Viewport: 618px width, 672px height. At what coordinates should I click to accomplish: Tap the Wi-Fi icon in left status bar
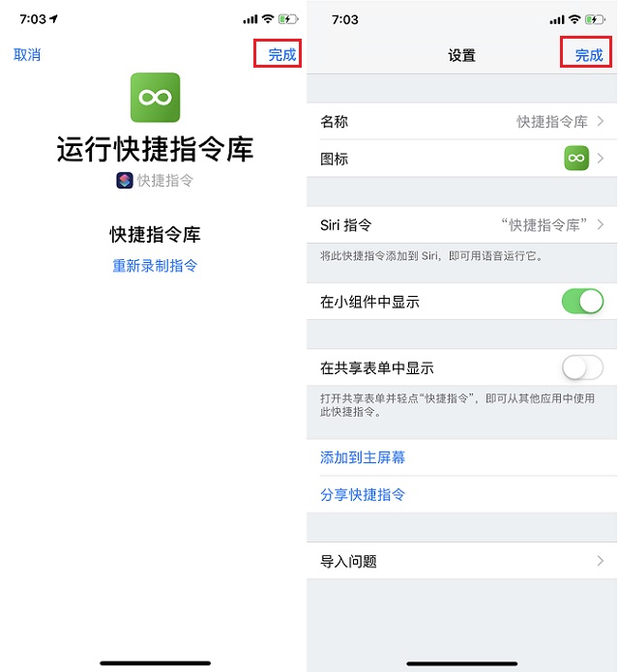[268, 19]
